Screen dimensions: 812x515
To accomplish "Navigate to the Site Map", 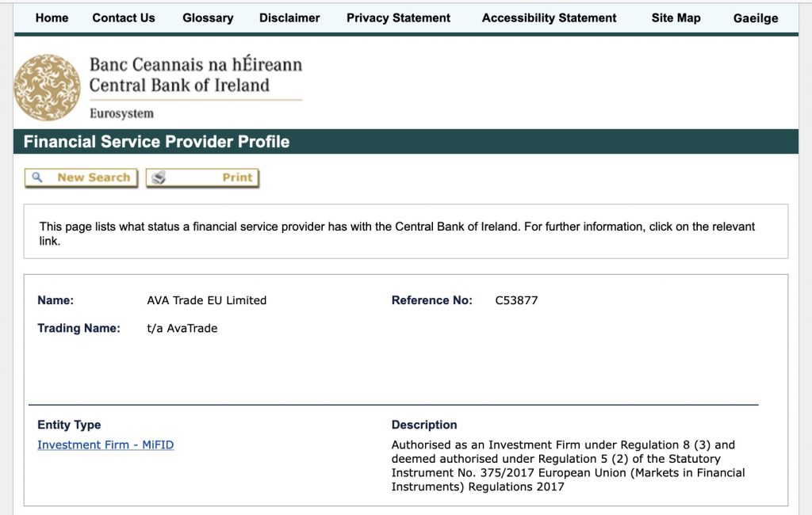I will [676, 18].
